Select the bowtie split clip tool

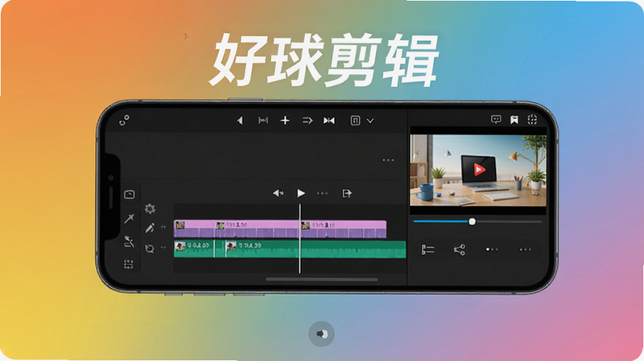tap(329, 120)
